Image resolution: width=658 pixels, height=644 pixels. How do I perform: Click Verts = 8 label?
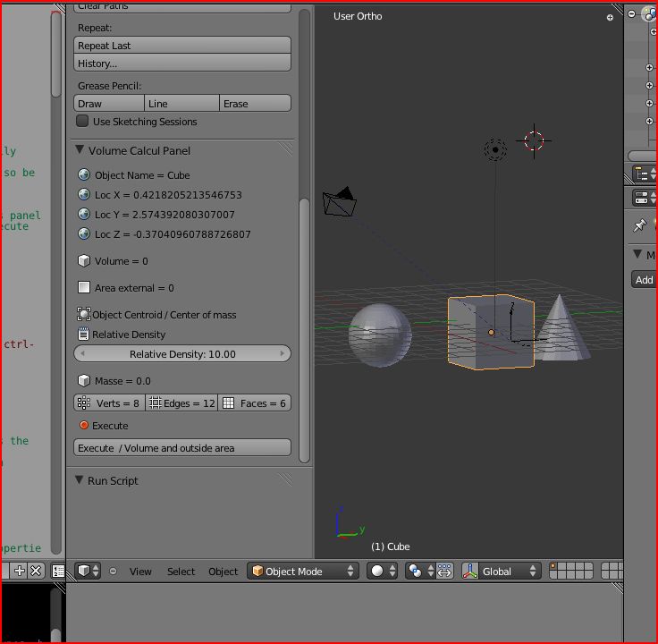(x=117, y=403)
